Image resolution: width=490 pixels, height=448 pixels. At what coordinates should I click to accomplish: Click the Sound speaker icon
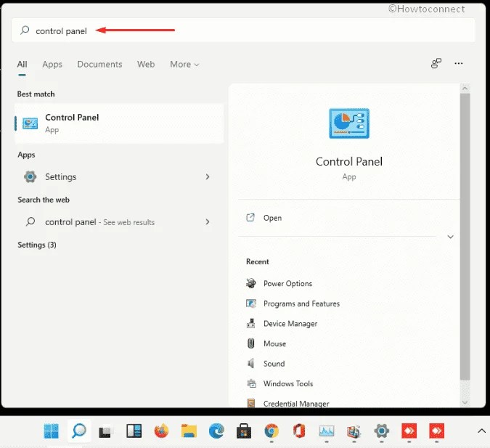pyautogui.click(x=250, y=363)
